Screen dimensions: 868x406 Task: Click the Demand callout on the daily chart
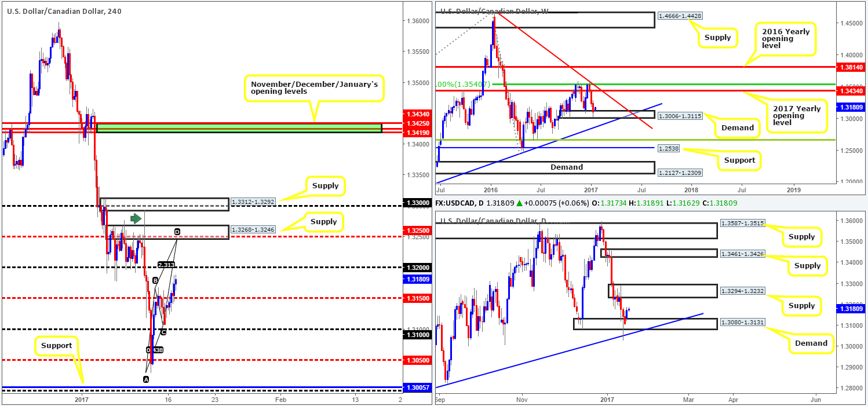pyautogui.click(x=811, y=343)
